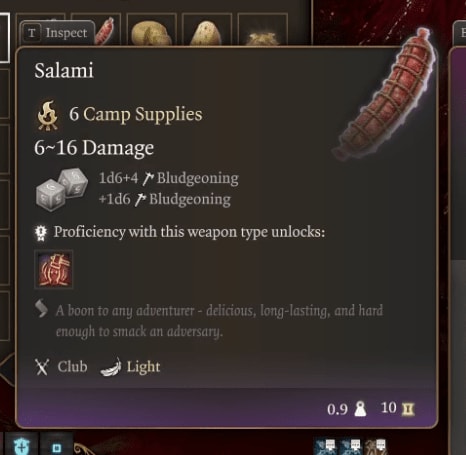
Task: Click the Inspect button
Action: [x=57, y=33]
